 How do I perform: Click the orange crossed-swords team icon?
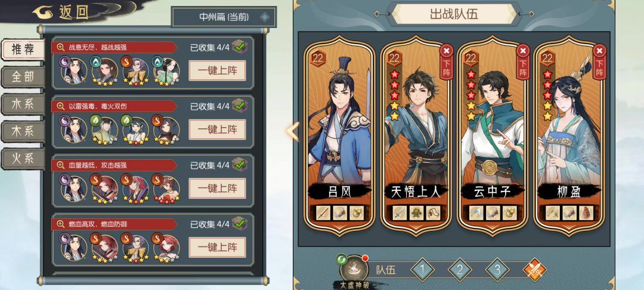pyautogui.click(x=534, y=270)
